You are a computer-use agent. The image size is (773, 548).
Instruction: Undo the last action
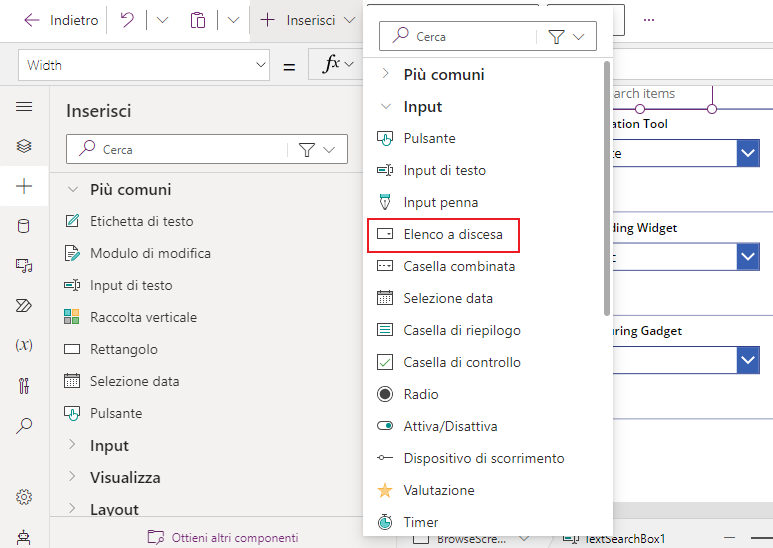point(127,20)
